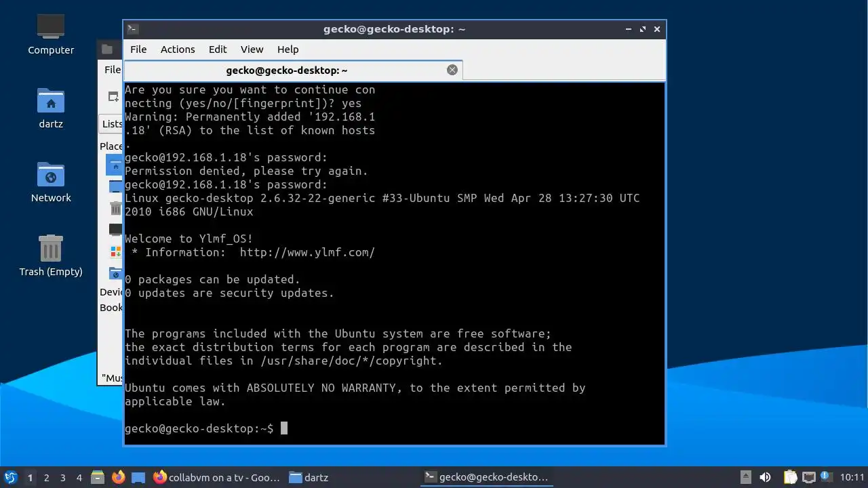Select the Applications place in file manager sidebar
This screenshot has height=488, width=868.
coord(115,251)
